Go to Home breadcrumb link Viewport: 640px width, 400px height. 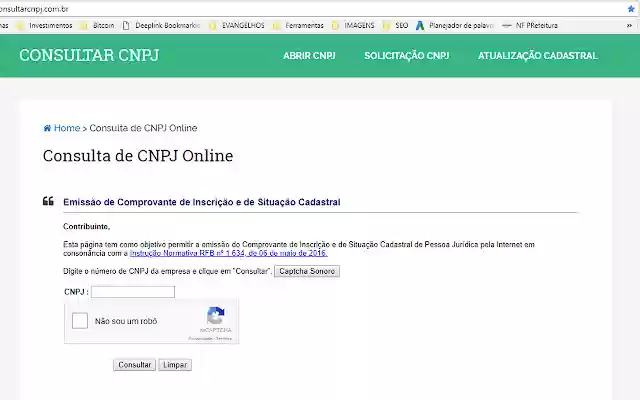(x=67, y=128)
